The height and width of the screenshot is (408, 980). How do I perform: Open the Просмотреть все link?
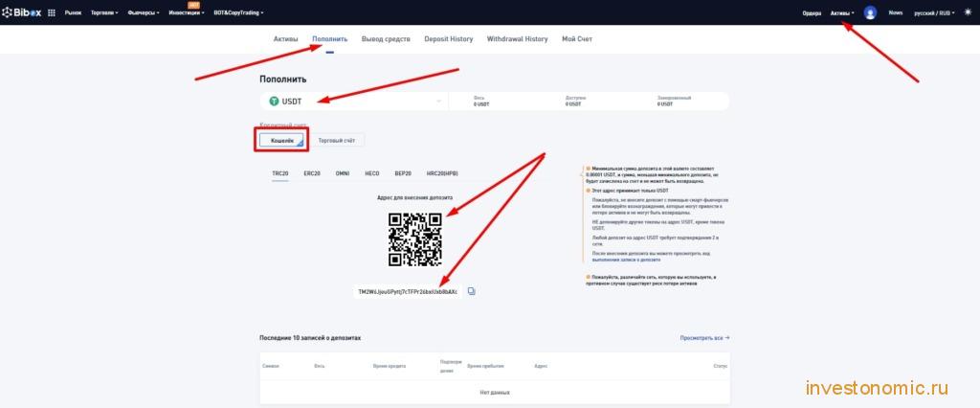[x=704, y=338]
